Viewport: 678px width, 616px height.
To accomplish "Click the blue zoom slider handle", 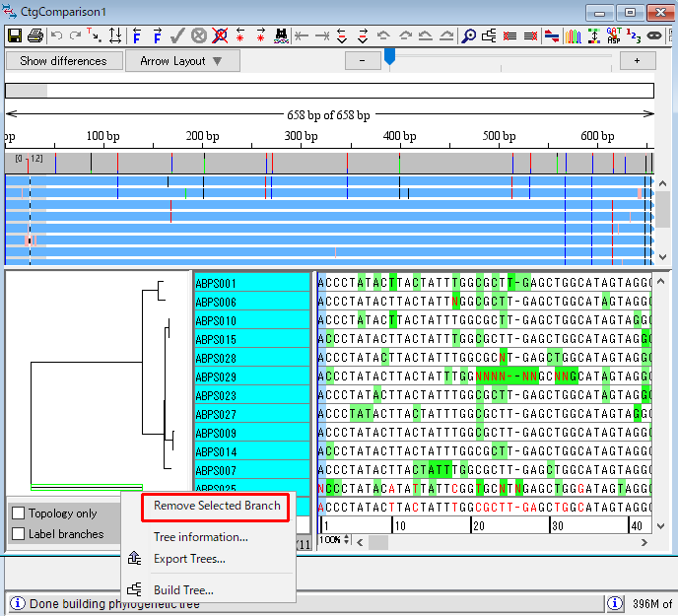I will [x=389, y=57].
